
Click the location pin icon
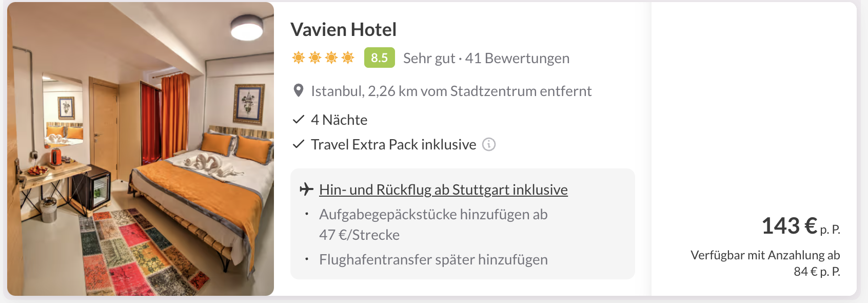tap(298, 91)
